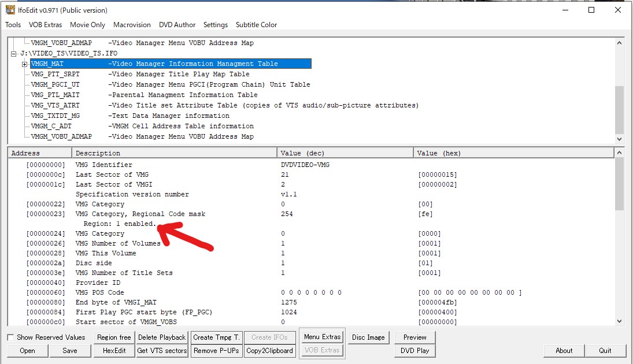
Task: Open the Movie Only menu
Action: coord(87,25)
